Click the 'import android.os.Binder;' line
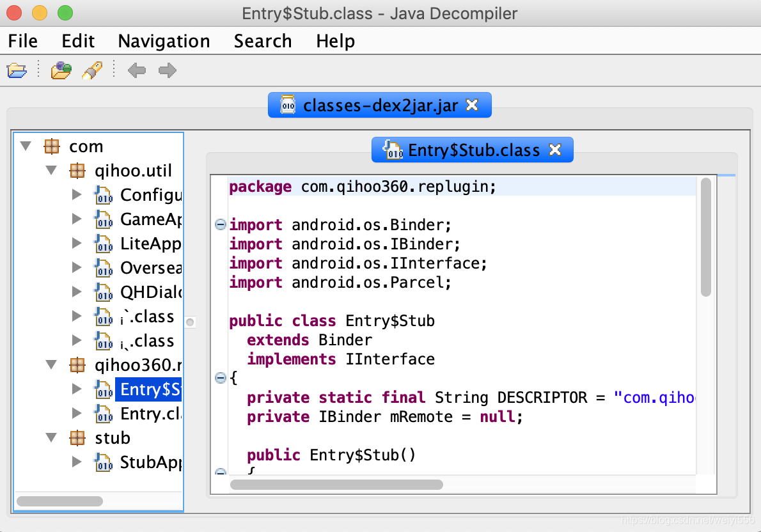 (340, 224)
